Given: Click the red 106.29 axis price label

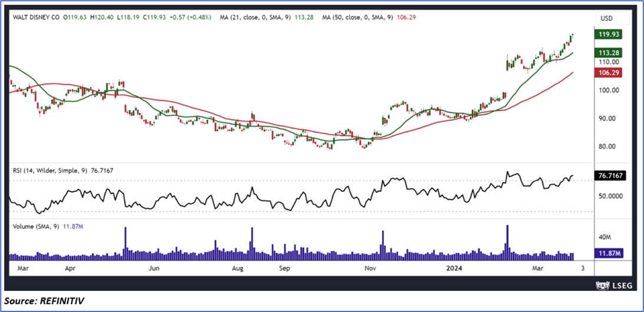Looking at the screenshot, I should pos(608,72).
